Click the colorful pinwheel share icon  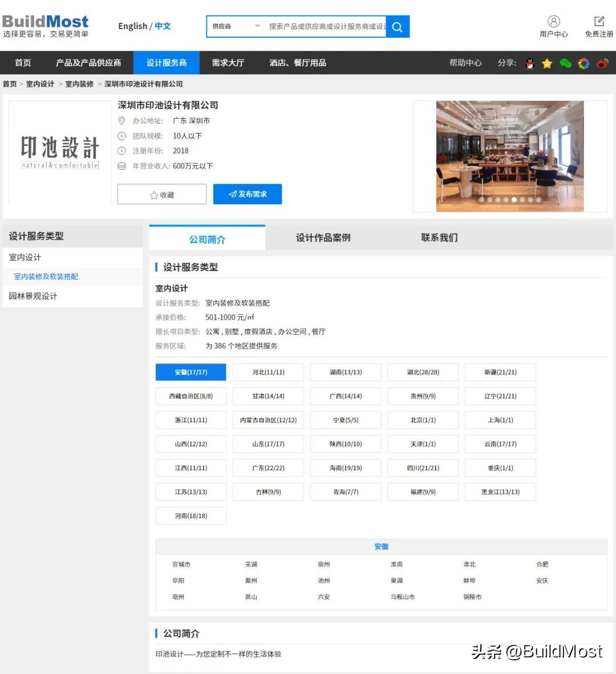coord(583,63)
